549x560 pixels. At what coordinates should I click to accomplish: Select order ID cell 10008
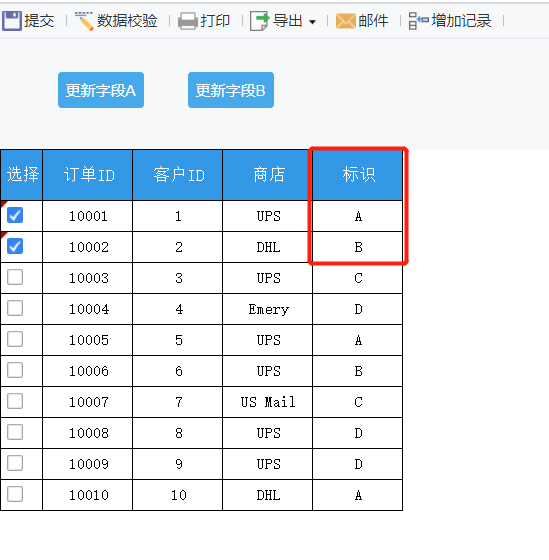pos(88,433)
